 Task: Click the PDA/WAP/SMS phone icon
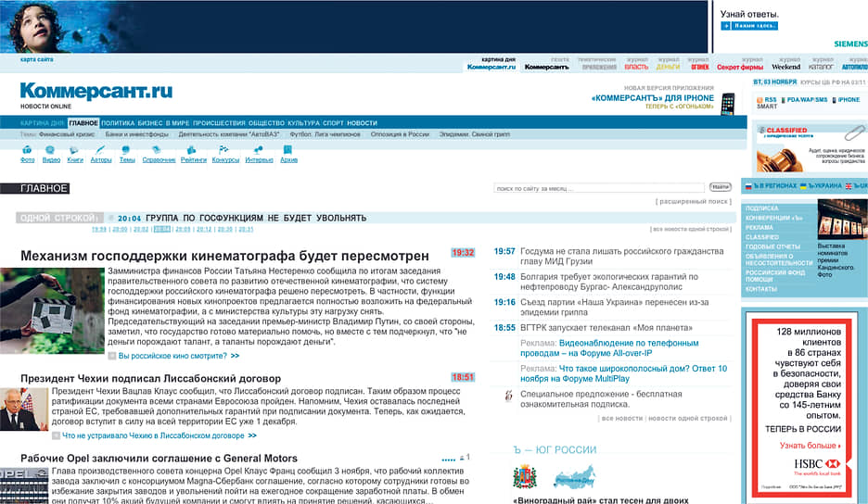click(x=783, y=100)
